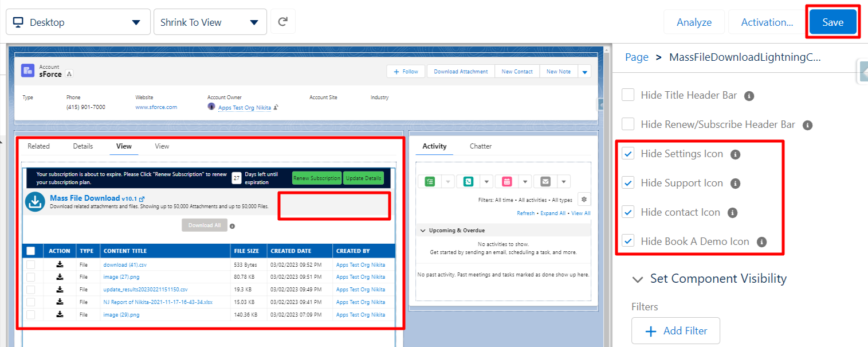
Task: Click info icon next to Hide contact Icon
Action: (x=732, y=213)
